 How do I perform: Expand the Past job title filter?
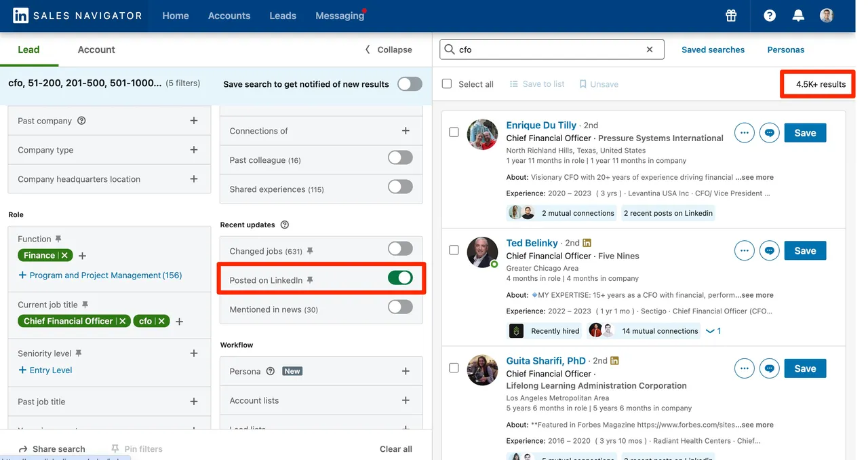[194, 402]
